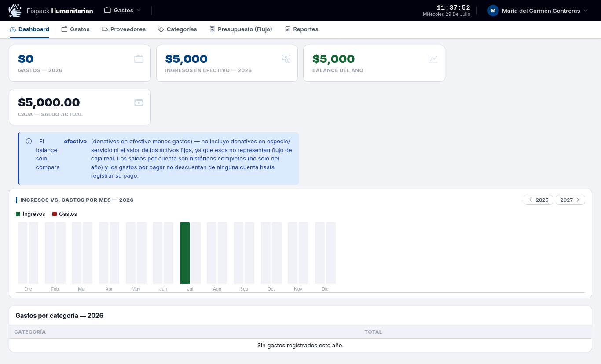Image resolution: width=601 pixels, height=364 pixels.
Task: Click 'Sin gastos registrados este año.' row
Action: pyautogui.click(x=300, y=345)
